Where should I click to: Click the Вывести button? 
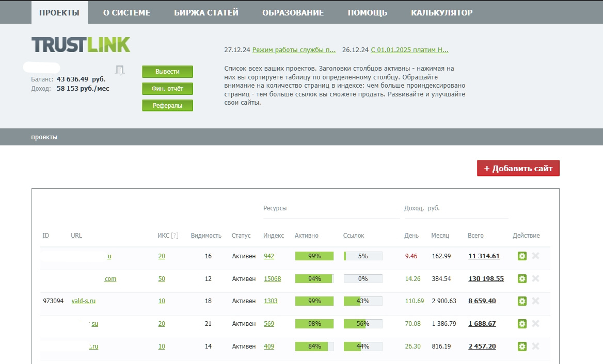(167, 72)
